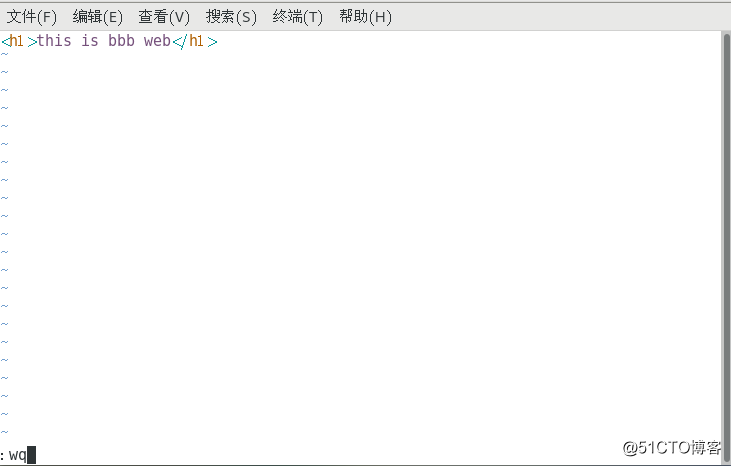
Task: Open the 终端(T) menu
Action: (297, 17)
